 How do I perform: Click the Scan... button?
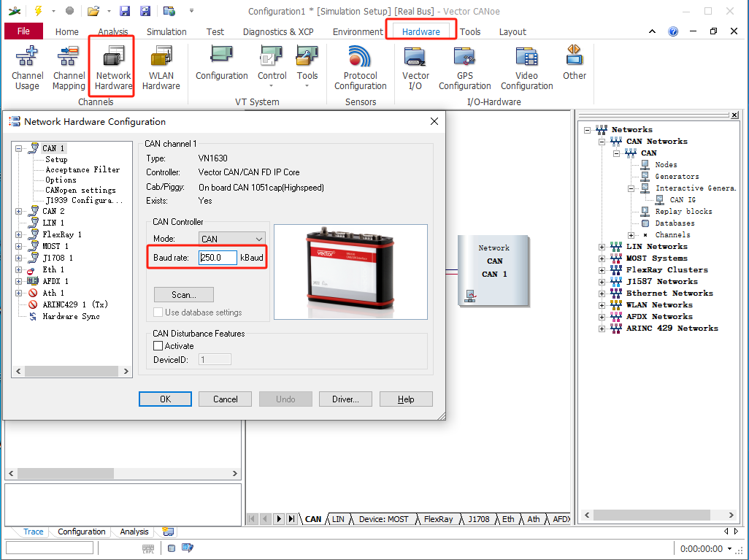(184, 295)
